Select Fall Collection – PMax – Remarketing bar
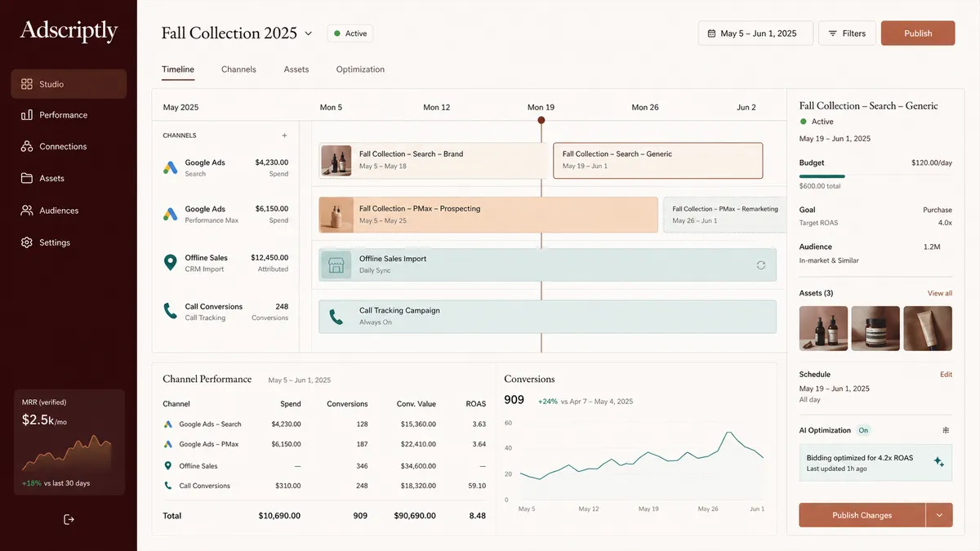The height and width of the screenshot is (551, 980). tap(724, 215)
